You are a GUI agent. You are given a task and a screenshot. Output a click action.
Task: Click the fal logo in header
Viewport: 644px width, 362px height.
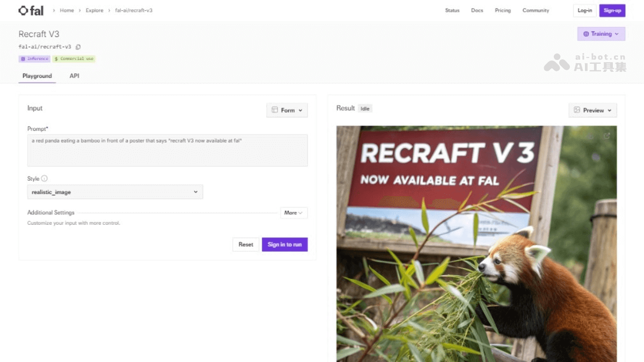(x=31, y=10)
